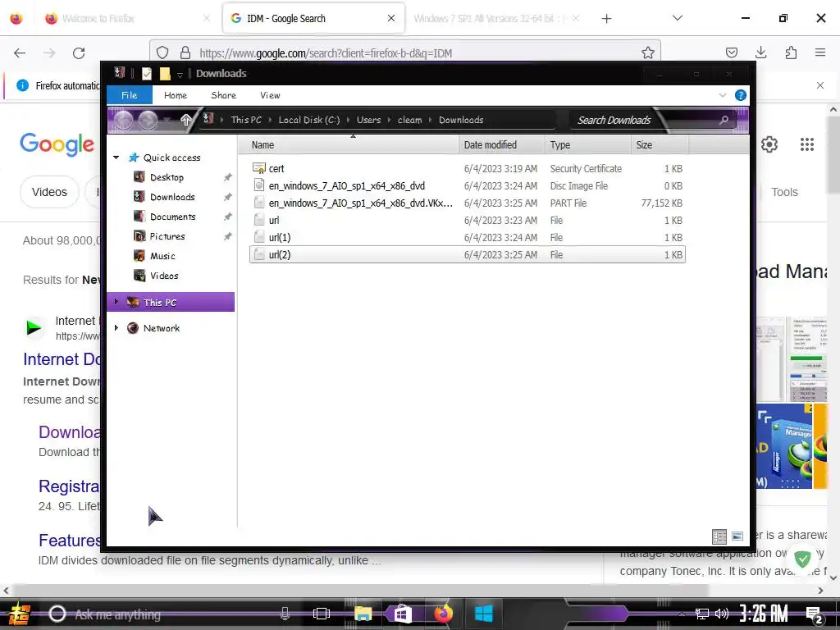This screenshot has height=630, width=840.
Task: Open the View ribbon tab
Action: pos(270,95)
